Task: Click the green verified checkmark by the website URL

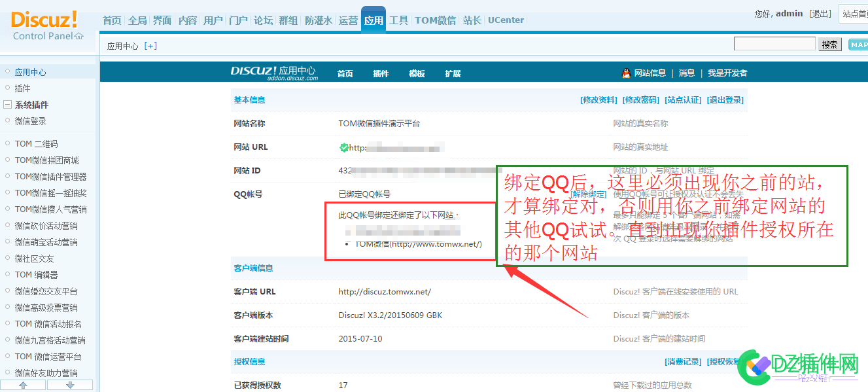Action: pos(344,147)
